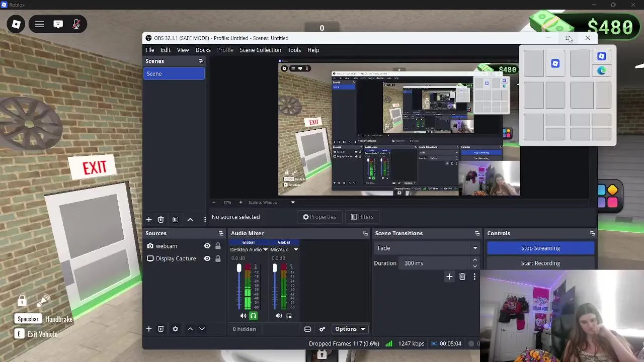Image resolution: width=644 pixels, height=362 pixels.
Task: Select the Scene item in Scenes list
Action: pyautogui.click(x=174, y=74)
